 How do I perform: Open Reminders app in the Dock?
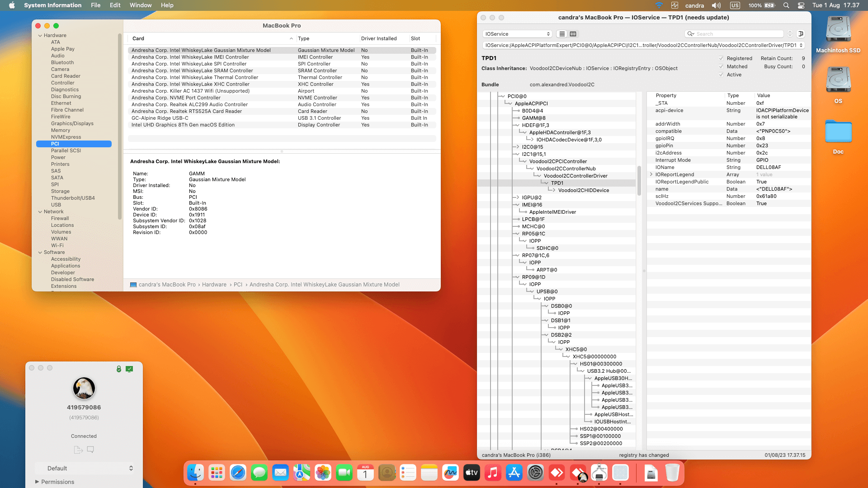pos(408,473)
